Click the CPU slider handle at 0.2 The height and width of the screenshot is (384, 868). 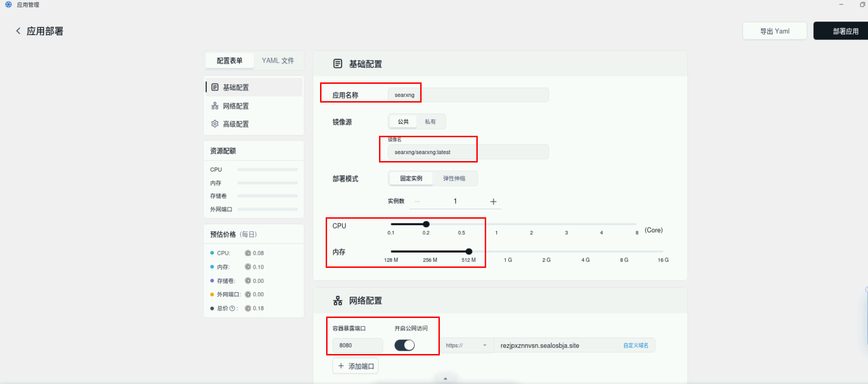pos(426,224)
